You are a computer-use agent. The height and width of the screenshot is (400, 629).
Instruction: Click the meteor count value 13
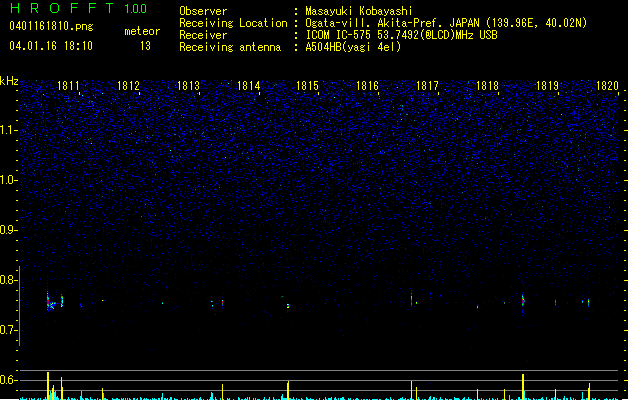[145, 46]
